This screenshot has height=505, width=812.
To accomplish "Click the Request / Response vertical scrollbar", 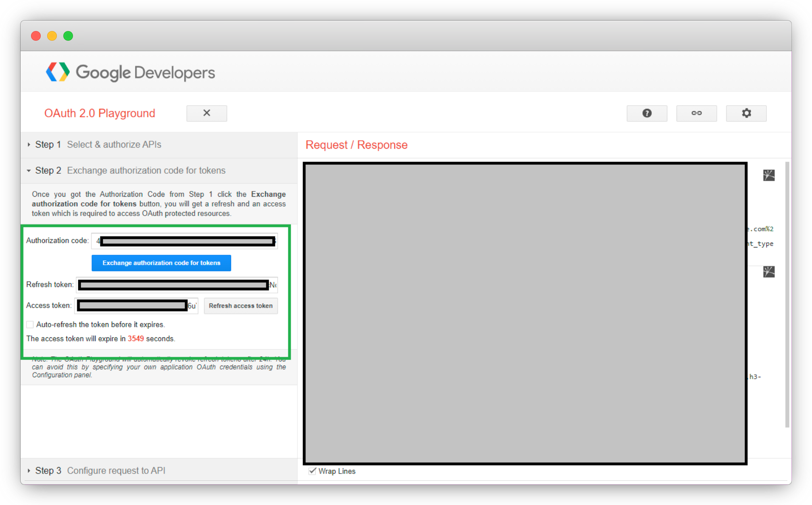I will (787, 294).
